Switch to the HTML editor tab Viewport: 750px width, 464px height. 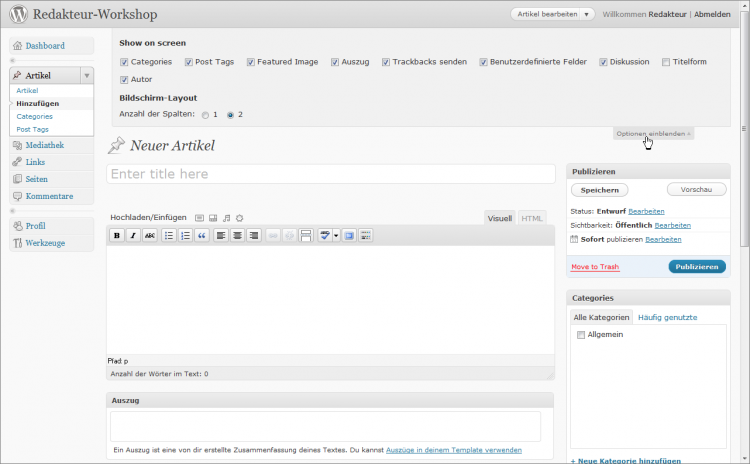[533, 217]
